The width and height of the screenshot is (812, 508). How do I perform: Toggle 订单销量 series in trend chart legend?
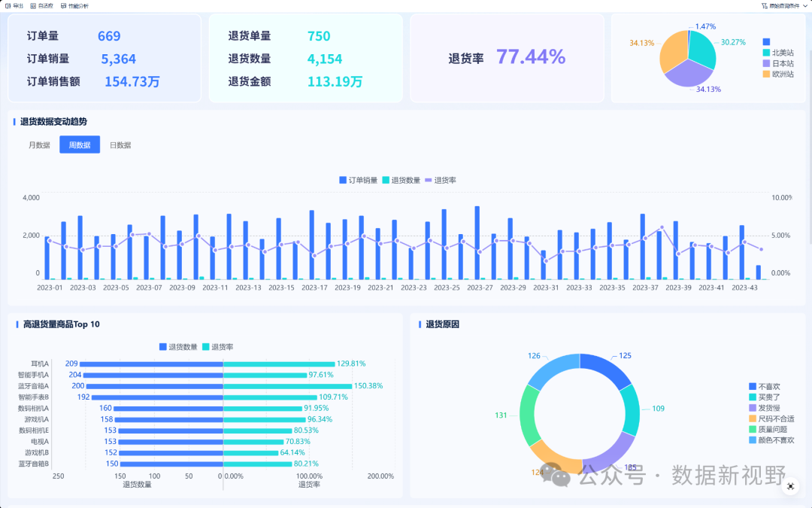pyautogui.click(x=358, y=180)
